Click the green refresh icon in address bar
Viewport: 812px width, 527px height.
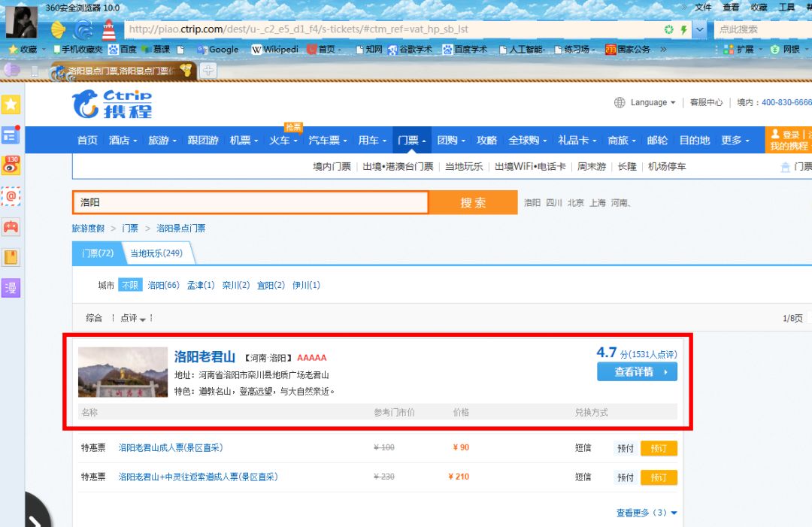tap(668, 29)
